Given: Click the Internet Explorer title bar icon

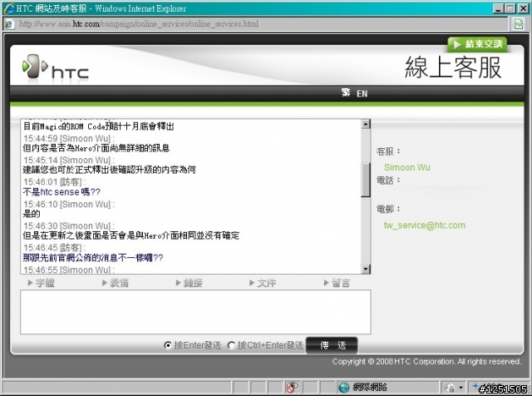Looking at the screenshot, I should pyautogui.click(x=9, y=8).
